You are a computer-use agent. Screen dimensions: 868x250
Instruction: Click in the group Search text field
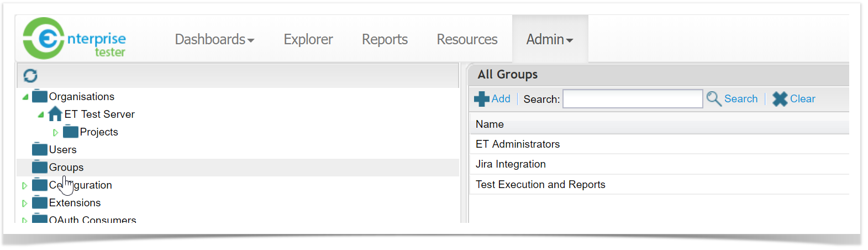pos(632,99)
